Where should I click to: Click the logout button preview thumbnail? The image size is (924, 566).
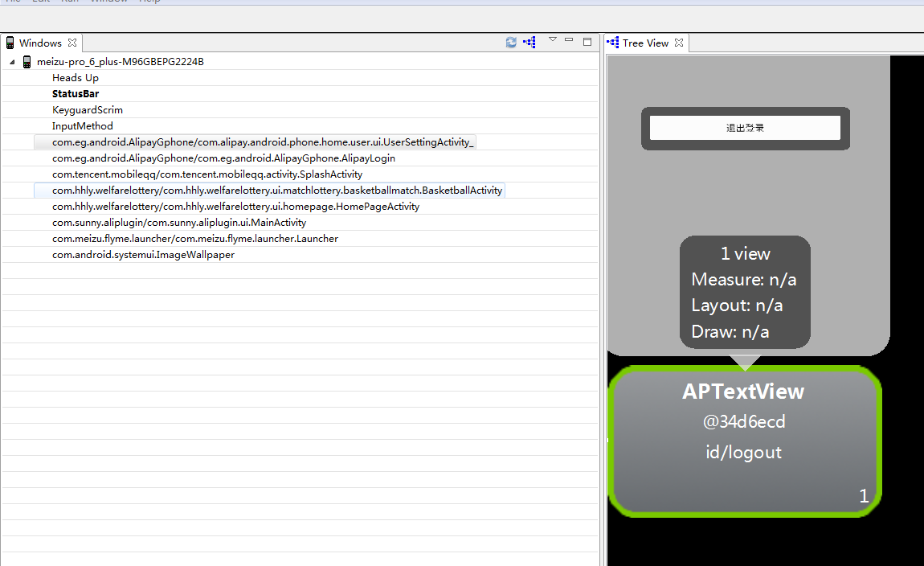[x=746, y=128]
